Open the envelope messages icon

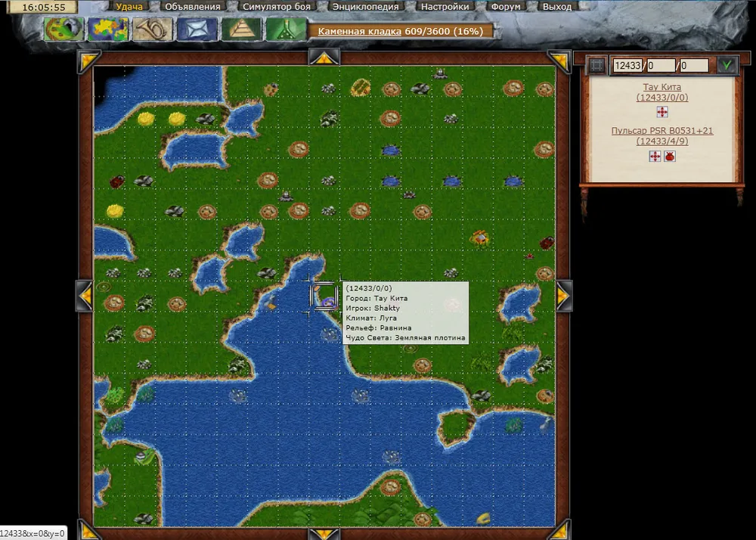[x=197, y=29]
